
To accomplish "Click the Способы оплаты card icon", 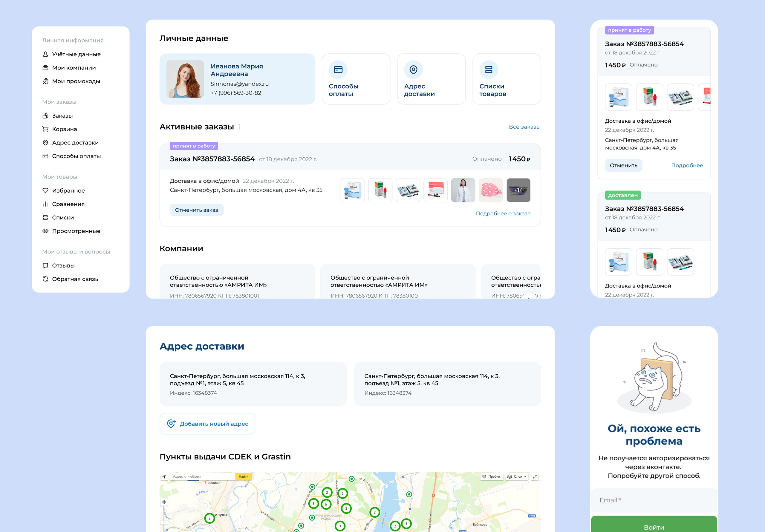I will coord(338,70).
